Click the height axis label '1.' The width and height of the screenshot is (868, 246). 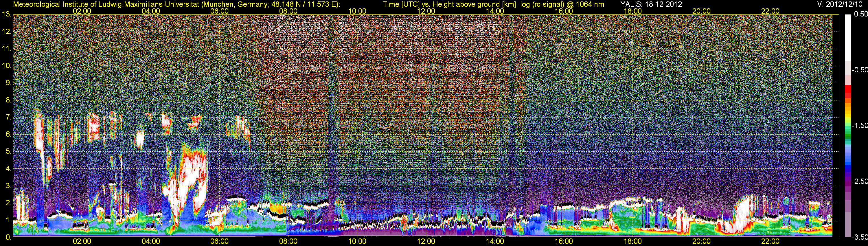tap(8, 220)
